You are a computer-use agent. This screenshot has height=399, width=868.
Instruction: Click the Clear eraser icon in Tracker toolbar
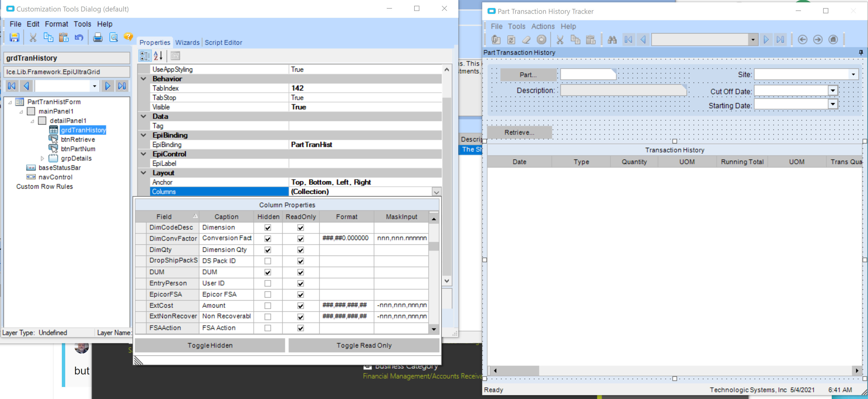pyautogui.click(x=526, y=40)
